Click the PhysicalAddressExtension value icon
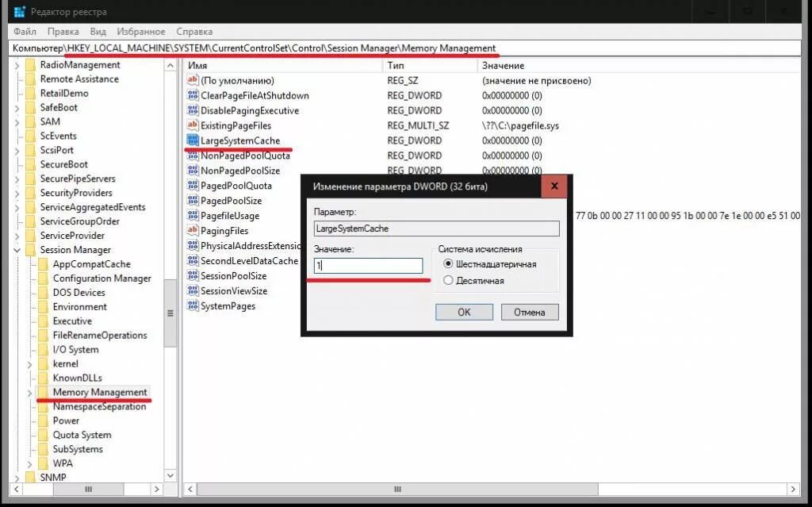Viewport: 812px width, 507px height. (193, 246)
